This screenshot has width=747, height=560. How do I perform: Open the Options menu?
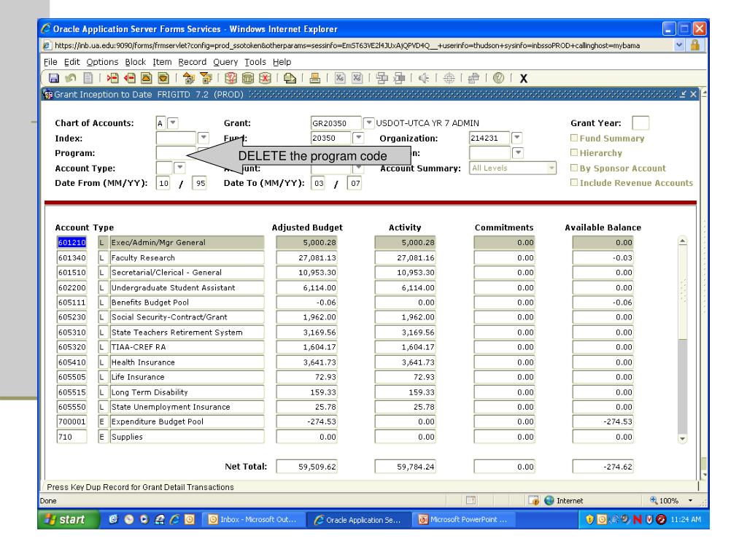(102, 62)
